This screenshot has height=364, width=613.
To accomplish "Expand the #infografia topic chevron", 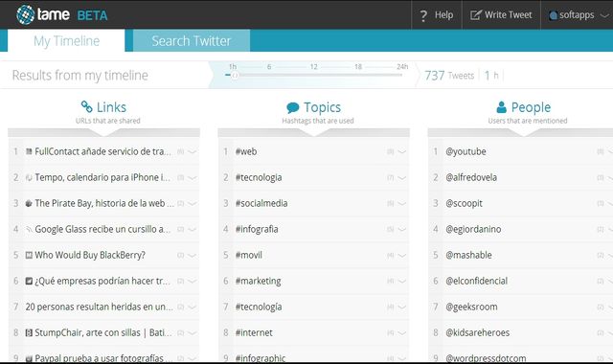I will (402, 230).
